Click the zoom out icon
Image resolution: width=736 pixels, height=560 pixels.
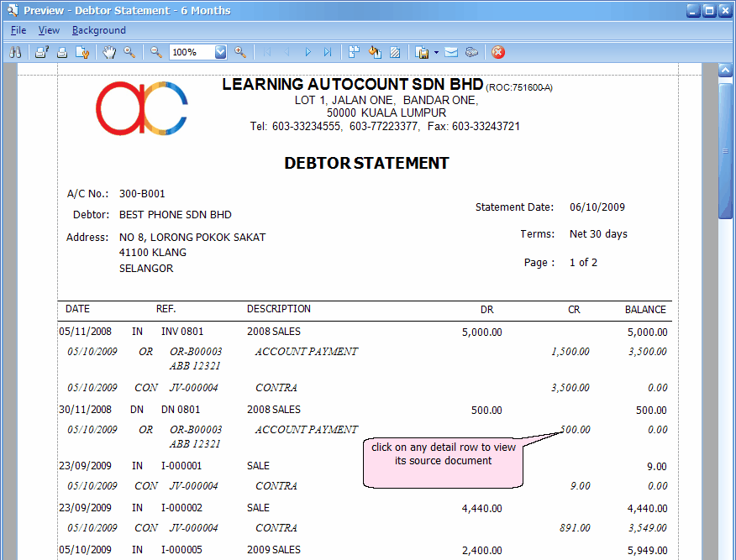tap(155, 52)
